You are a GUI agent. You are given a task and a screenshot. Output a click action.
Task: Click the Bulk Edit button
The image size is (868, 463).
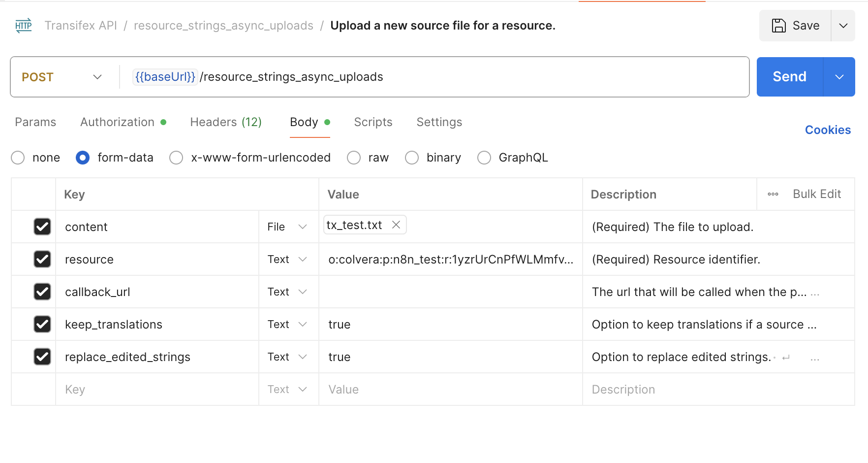817,194
